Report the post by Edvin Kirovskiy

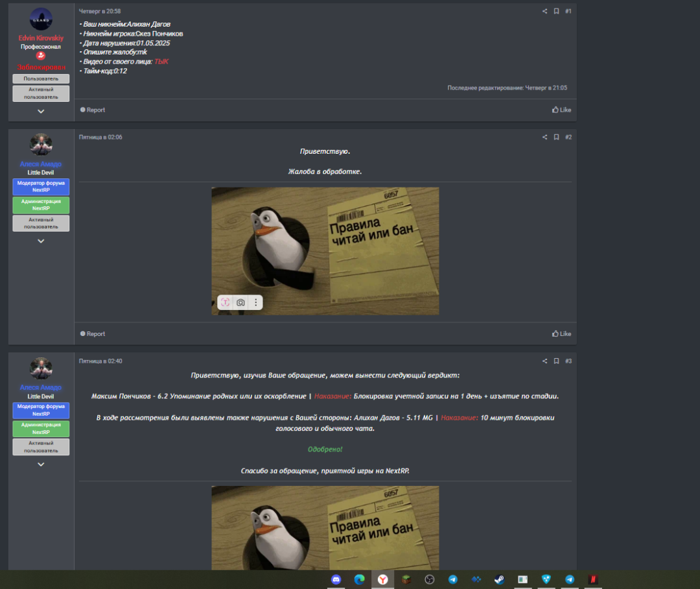click(93, 110)
